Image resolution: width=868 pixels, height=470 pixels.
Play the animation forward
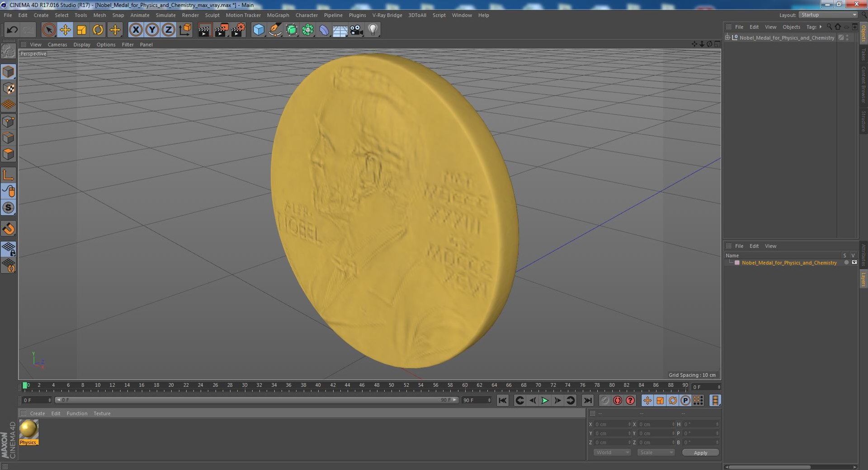point(545,400)
